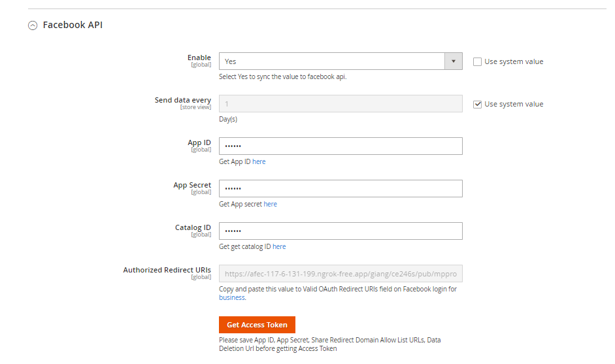Check Use system value for Enable
Viewport: 615px width, 364px height.
point(477,61)
